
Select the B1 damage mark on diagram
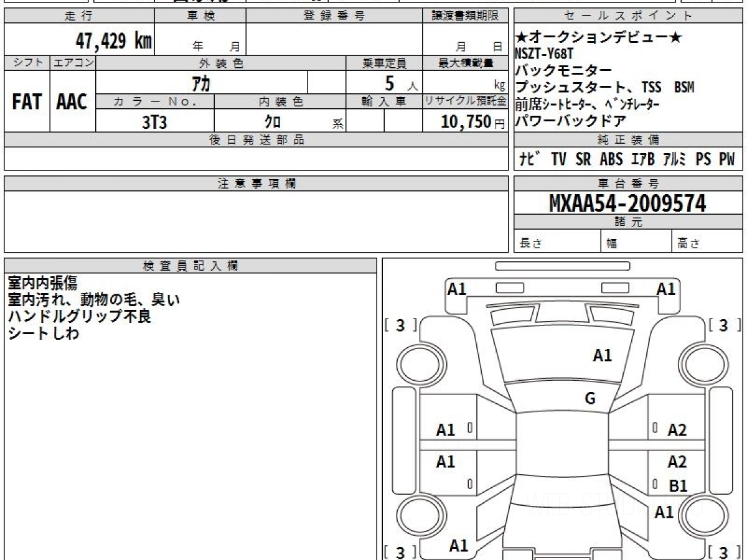pos(678,486)
